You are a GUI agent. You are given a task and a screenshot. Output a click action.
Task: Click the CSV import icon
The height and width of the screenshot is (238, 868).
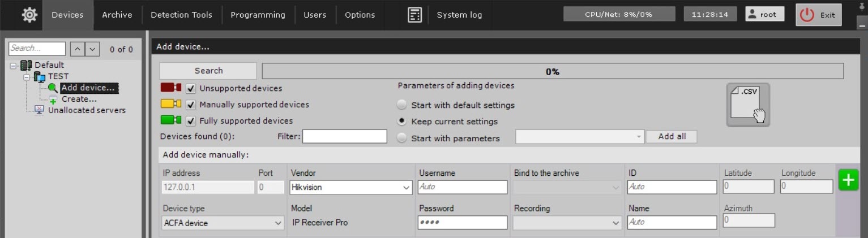[x=748, y=105]
